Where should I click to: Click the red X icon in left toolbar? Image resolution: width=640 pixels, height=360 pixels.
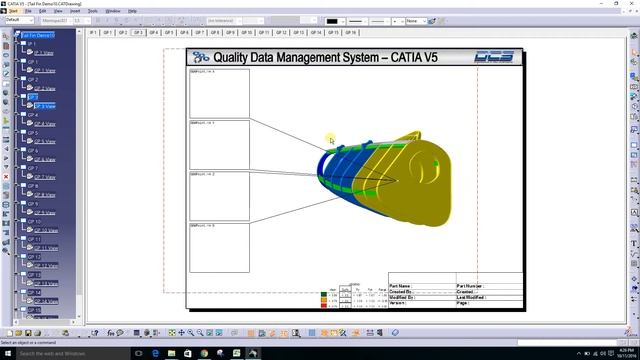pos(6,177)
